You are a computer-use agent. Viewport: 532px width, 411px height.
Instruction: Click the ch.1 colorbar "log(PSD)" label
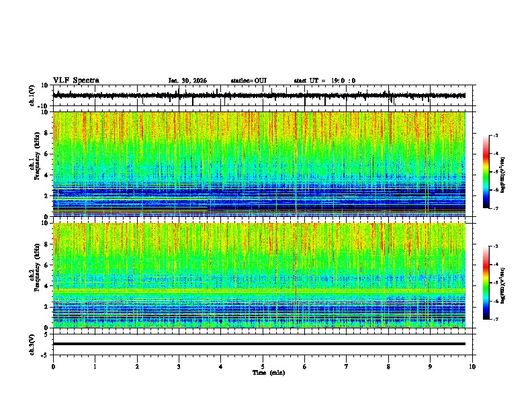502,175
